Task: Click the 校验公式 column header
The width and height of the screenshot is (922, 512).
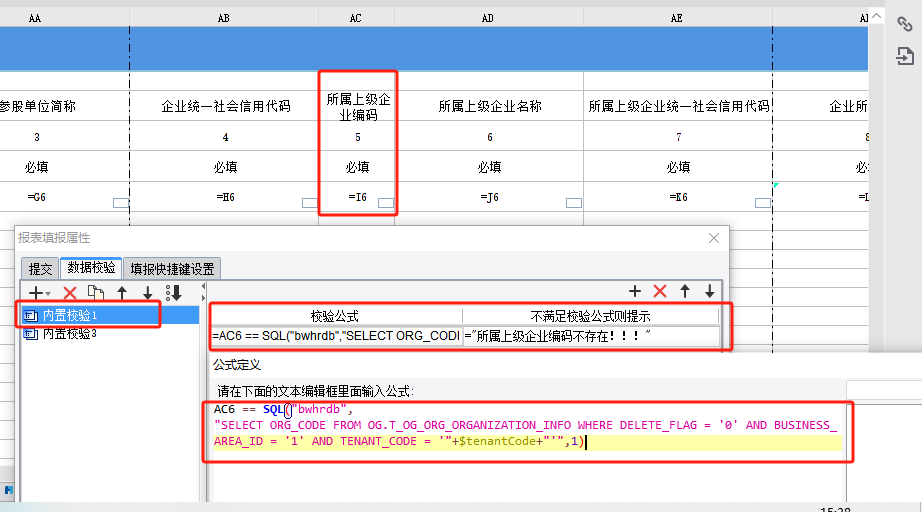Action: click(x=336, y=316)
